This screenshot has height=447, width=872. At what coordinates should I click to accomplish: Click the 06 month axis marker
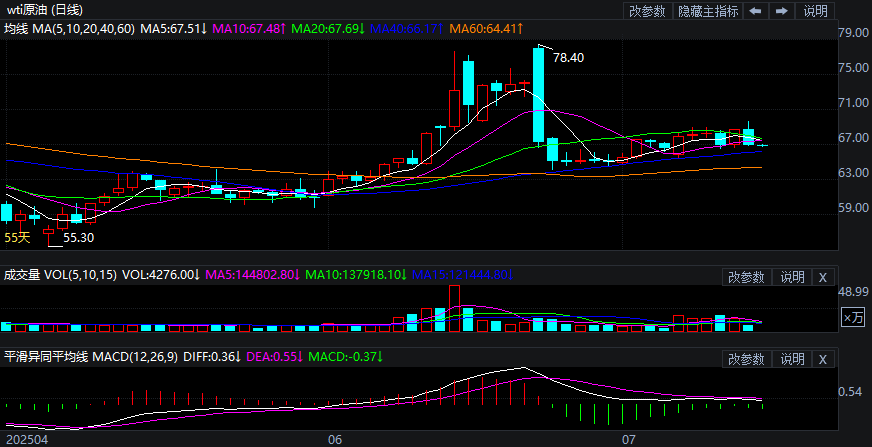(x=335, y=440)
